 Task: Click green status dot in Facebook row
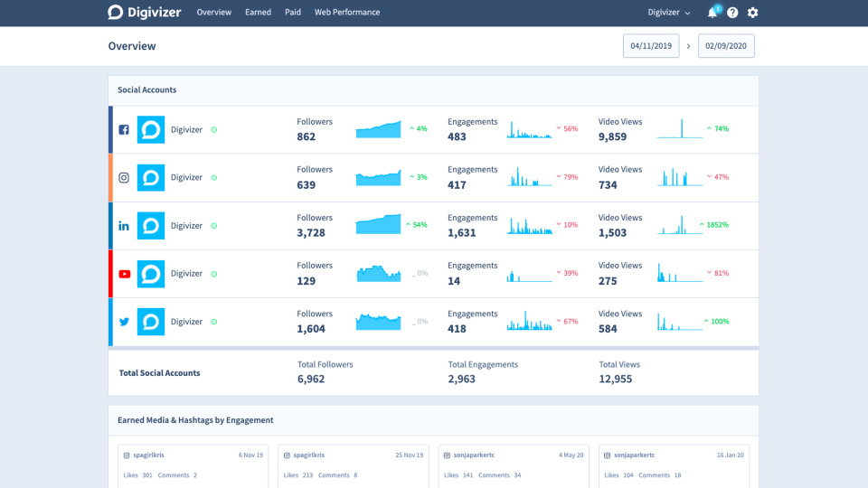click(214, 129)
